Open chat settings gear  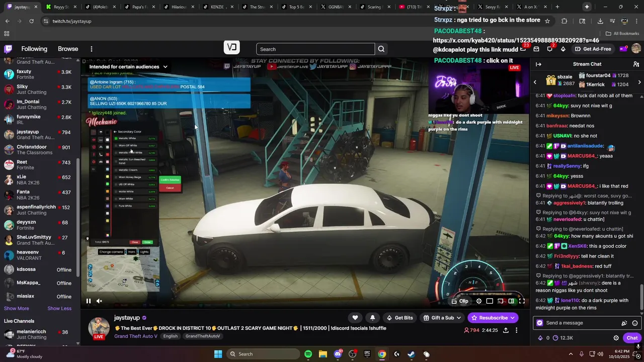tap(616, 338)
